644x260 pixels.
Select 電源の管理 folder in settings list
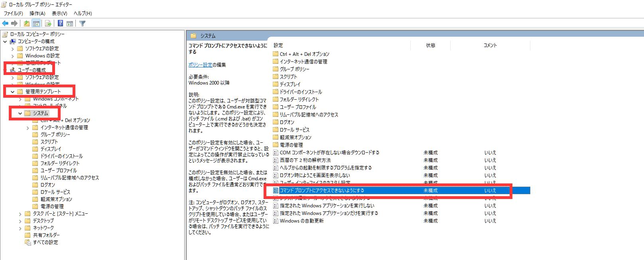pyautogui.click(x=291, y=145)
